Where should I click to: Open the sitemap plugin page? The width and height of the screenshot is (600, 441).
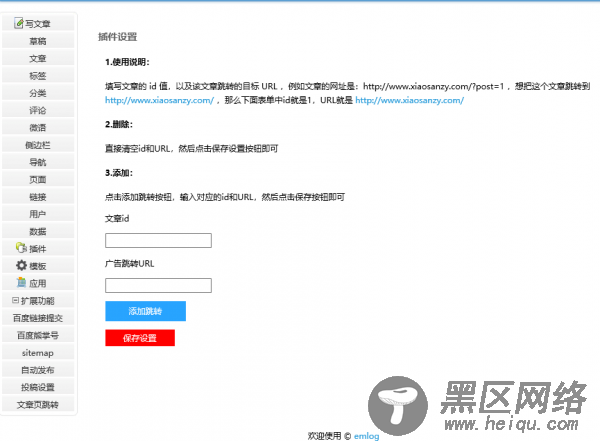[x=38, y=353]
